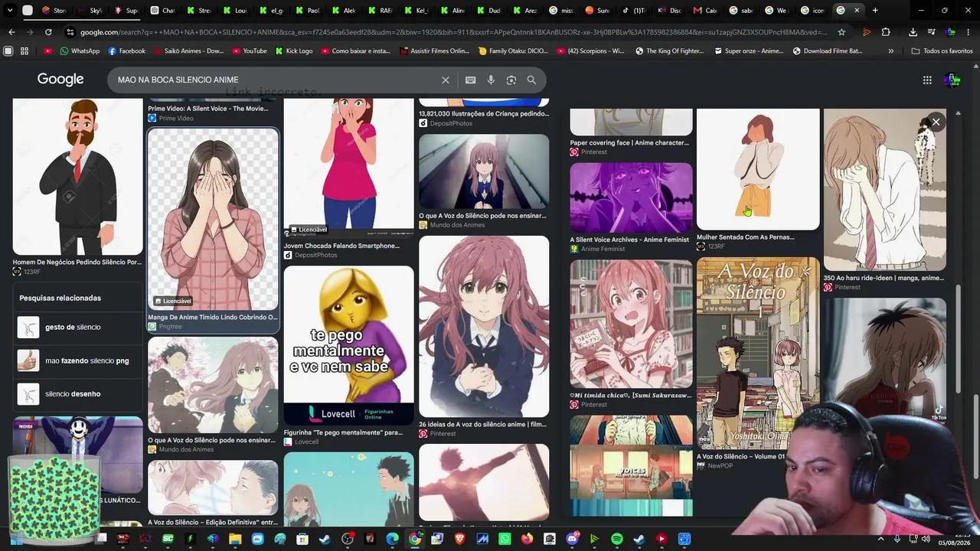Start a voice search with the microphone
This screenshot has height=551, width=980.
point(491,80)
